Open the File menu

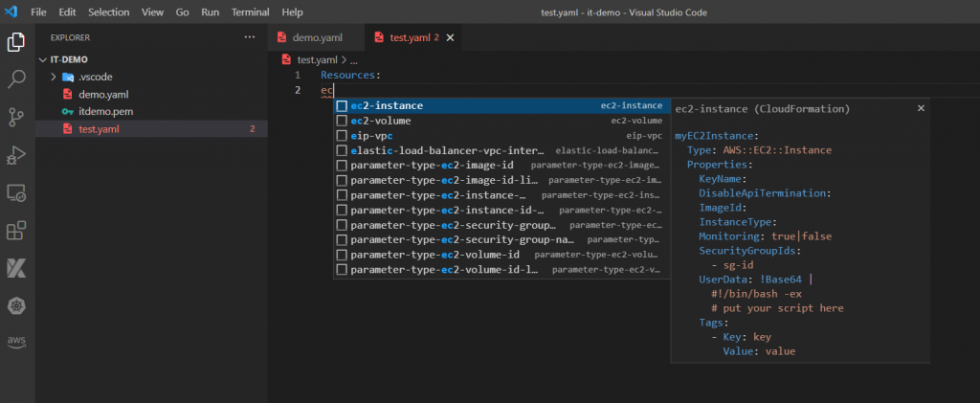coord(38,11)
